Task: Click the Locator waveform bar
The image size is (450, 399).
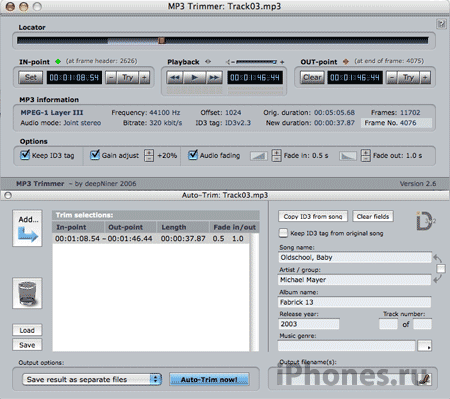Action: 223,41
